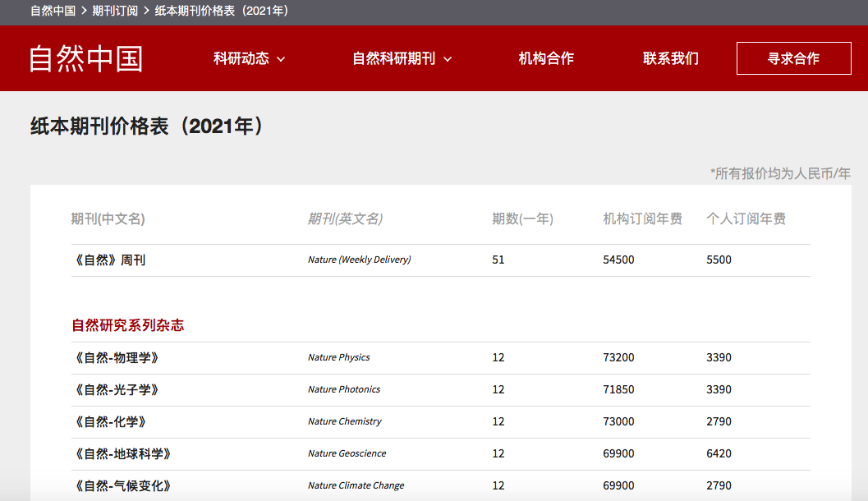Click Nature Climate Change English name
The image size is (868, 501).
356,485
